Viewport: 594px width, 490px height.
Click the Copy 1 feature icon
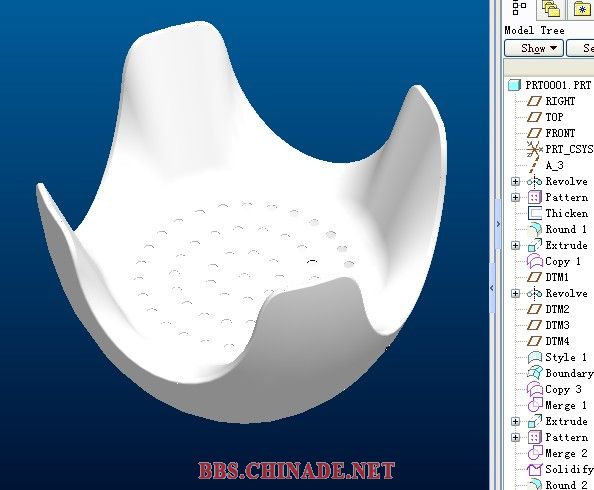tap(535, 261)
